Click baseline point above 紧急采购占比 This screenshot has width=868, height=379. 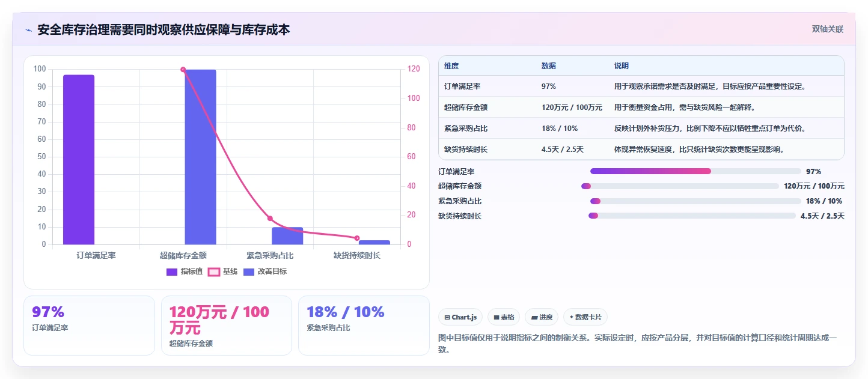(270, 219)
